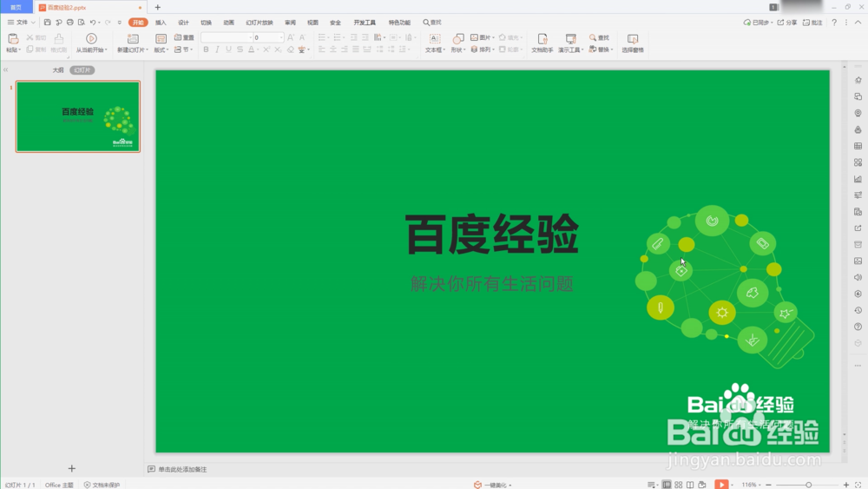This screenshot has width=868, height=489.
Task: Open the Document Assistant (文档助手)
Action: click(542, 43)
